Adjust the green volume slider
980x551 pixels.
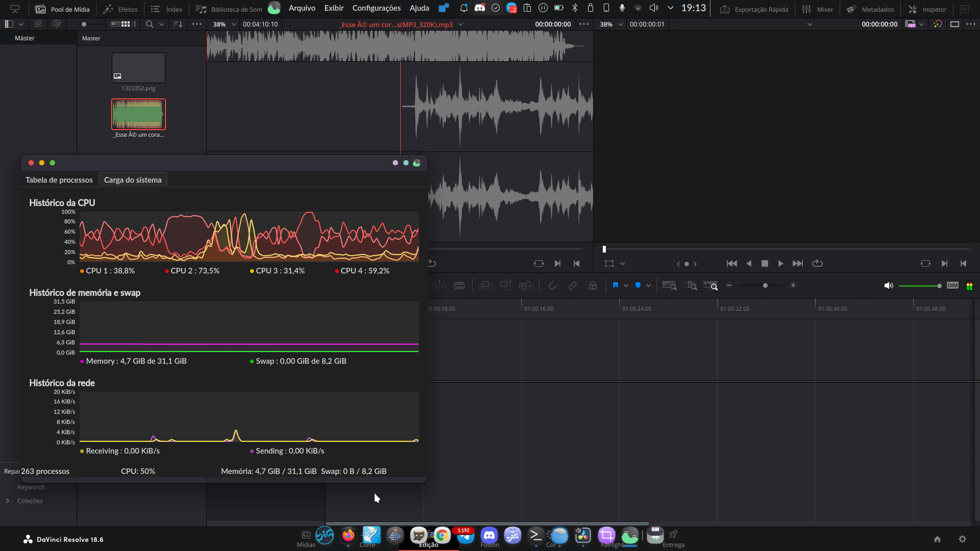coord(919,286)
